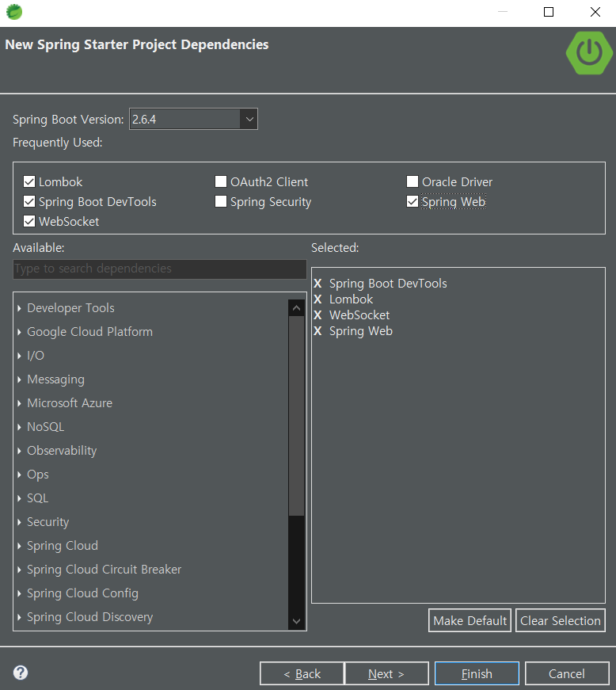Click the Make Default button
This screenshot has height=690, width=616.
[x=470, y=620]
